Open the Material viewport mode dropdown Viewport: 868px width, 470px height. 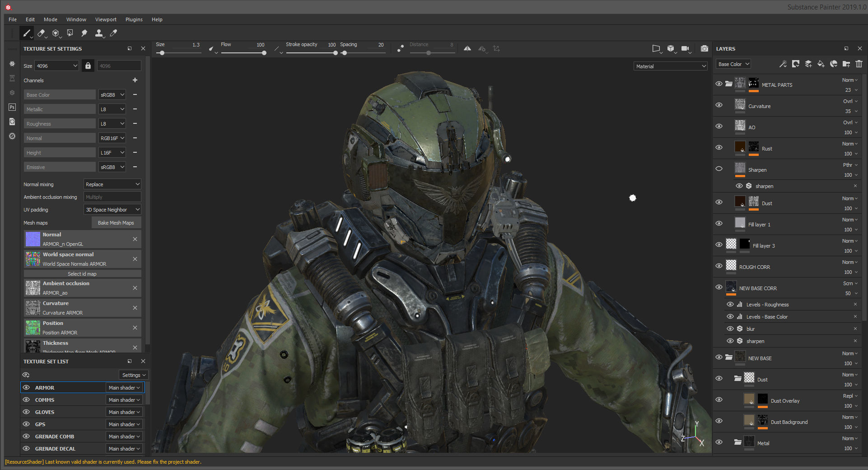pyautogui.click(x=671, y=66)
